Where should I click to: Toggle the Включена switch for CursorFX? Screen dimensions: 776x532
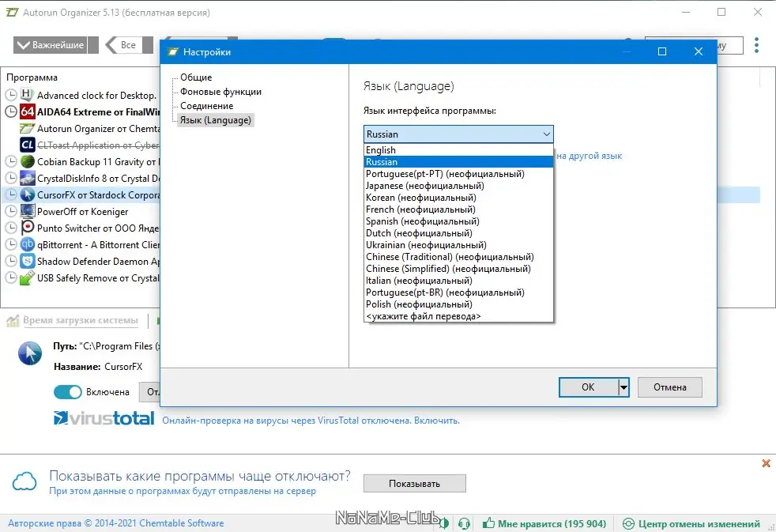(x=68, y=392)
